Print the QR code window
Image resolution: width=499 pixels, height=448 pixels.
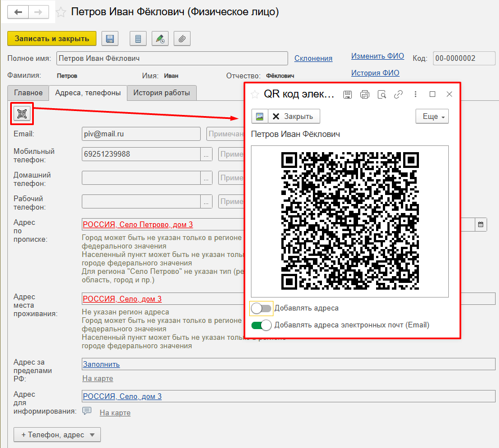pyautogui.click(x=365, y=95)
